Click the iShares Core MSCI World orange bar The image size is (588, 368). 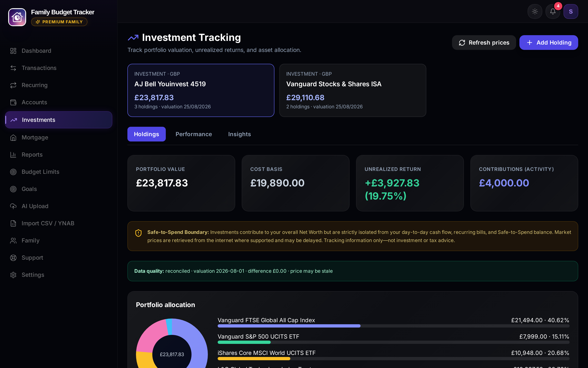click(254, 359)
